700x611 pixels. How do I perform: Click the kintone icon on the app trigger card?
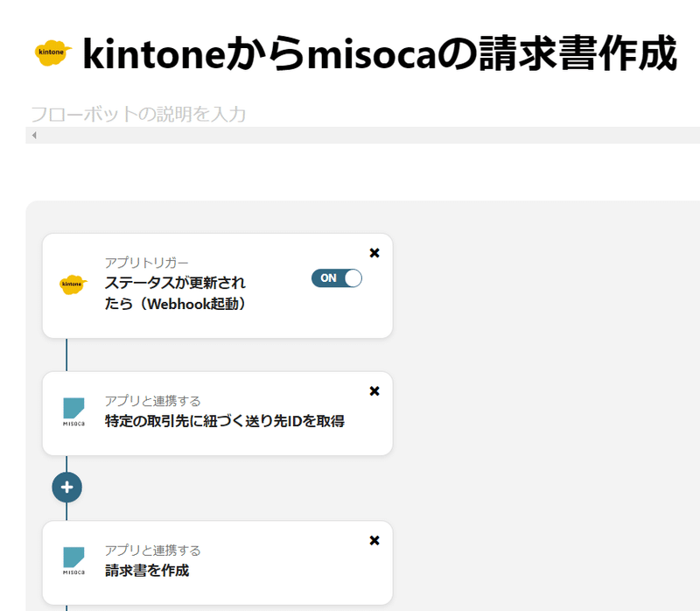73,284
